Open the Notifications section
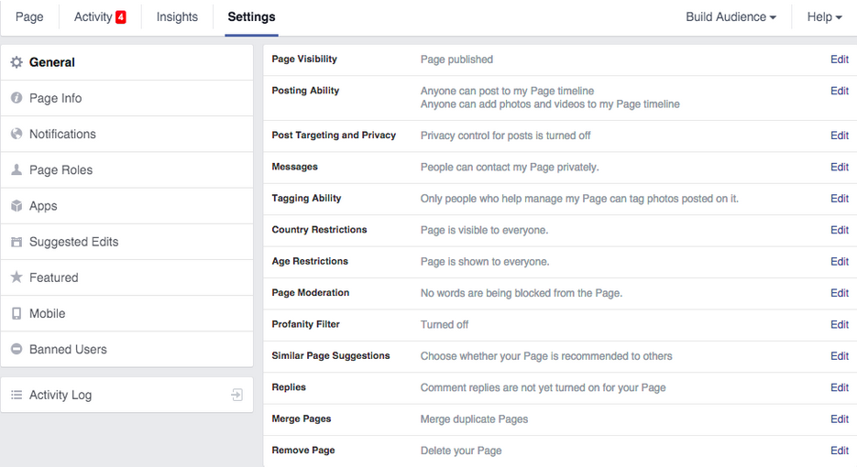Image resolution: width=868 pixels, height=467 pixels. click(x=126, y=135)
